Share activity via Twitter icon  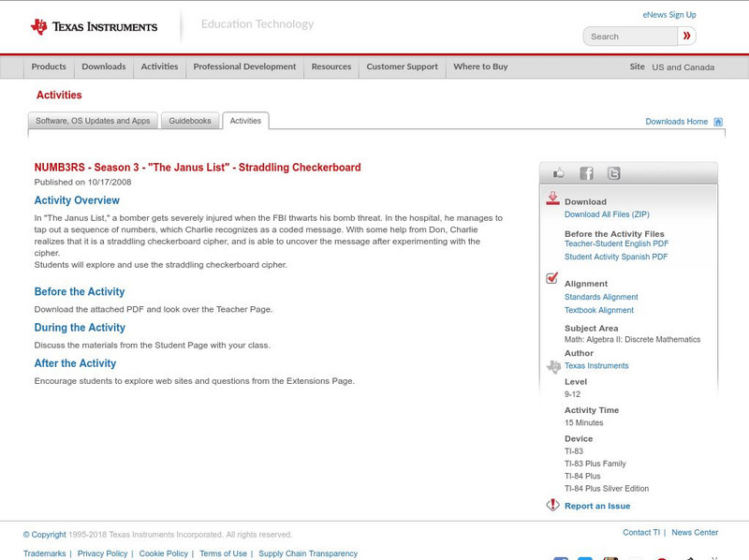pos(613,173)
